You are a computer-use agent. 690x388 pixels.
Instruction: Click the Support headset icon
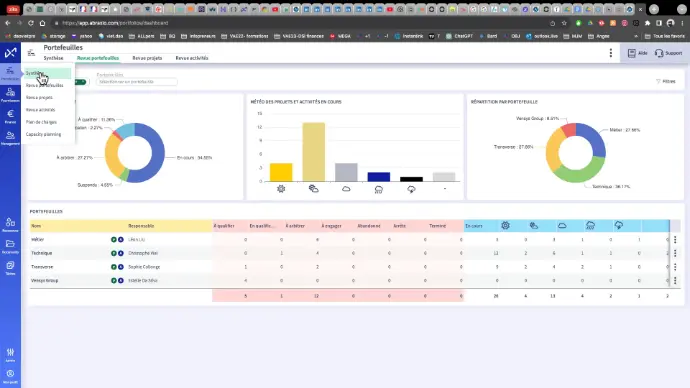tap(659, 53)
